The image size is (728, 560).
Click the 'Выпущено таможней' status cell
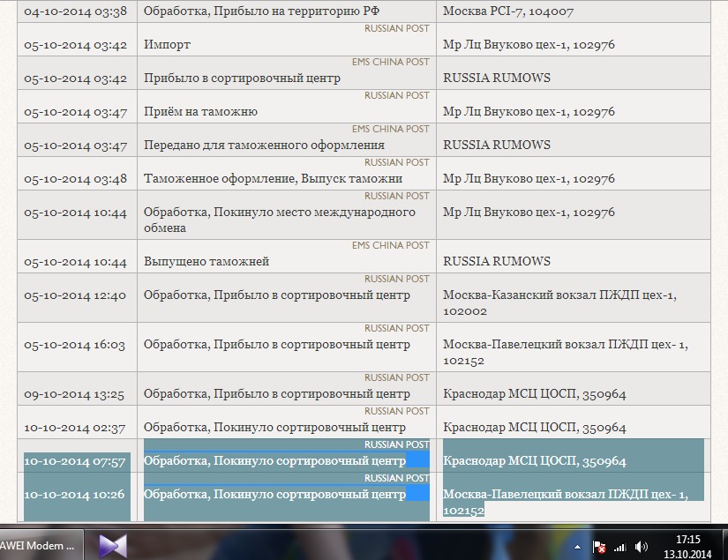click(x=206, y=261)
